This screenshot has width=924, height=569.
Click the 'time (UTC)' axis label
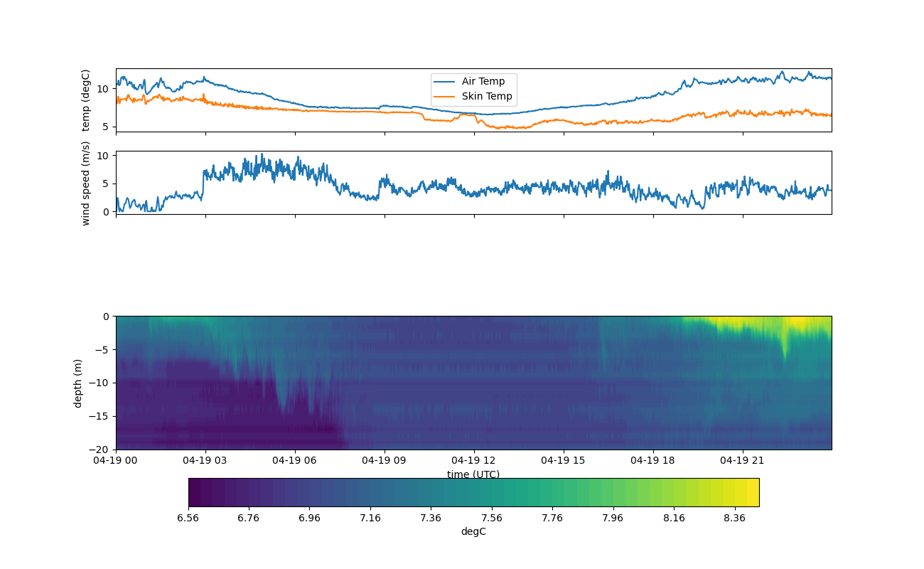[473, 474]
